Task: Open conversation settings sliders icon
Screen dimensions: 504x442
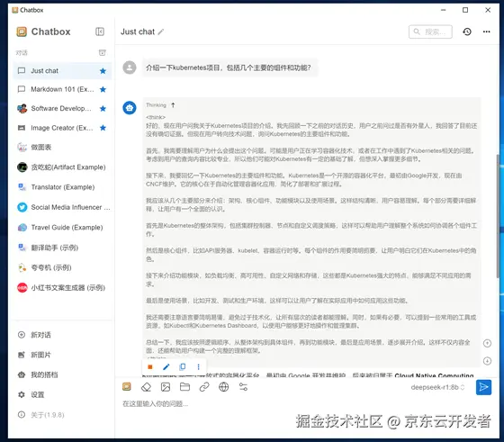Action: (x=243, y=387)
